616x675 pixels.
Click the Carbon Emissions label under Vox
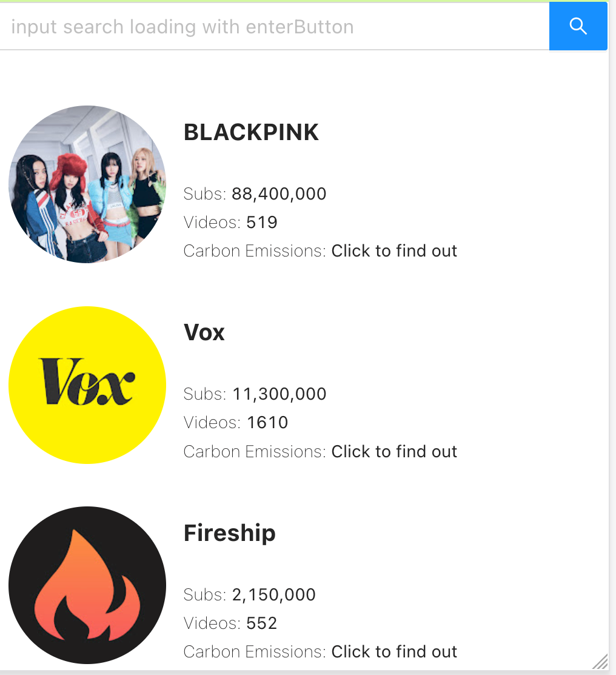click(x=255, y=451)
